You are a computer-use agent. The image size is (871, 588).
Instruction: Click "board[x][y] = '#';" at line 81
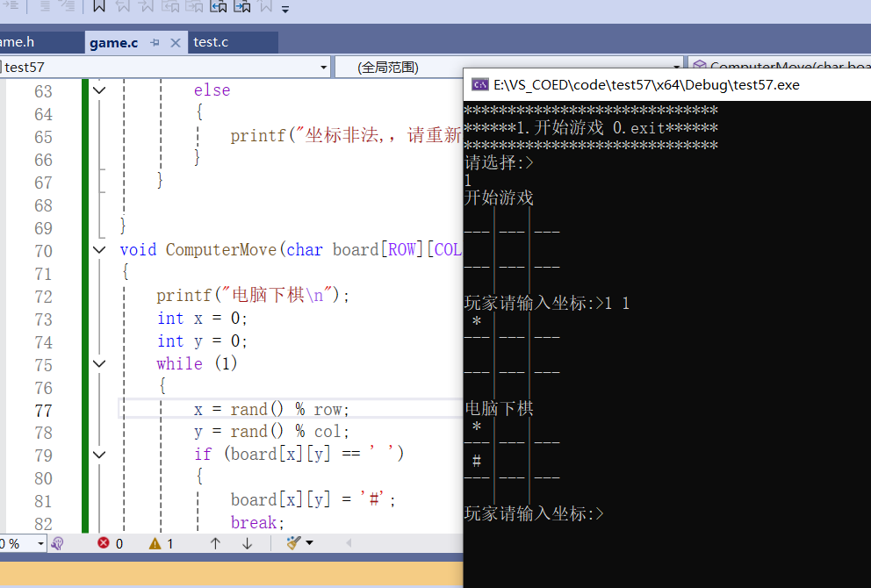(313, 499)
